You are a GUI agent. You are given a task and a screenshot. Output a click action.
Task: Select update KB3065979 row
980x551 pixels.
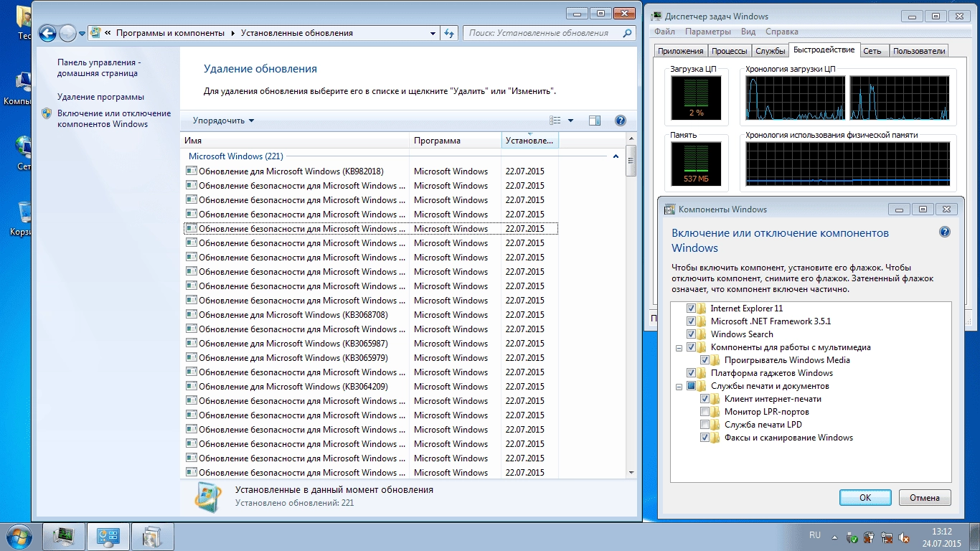371,358
